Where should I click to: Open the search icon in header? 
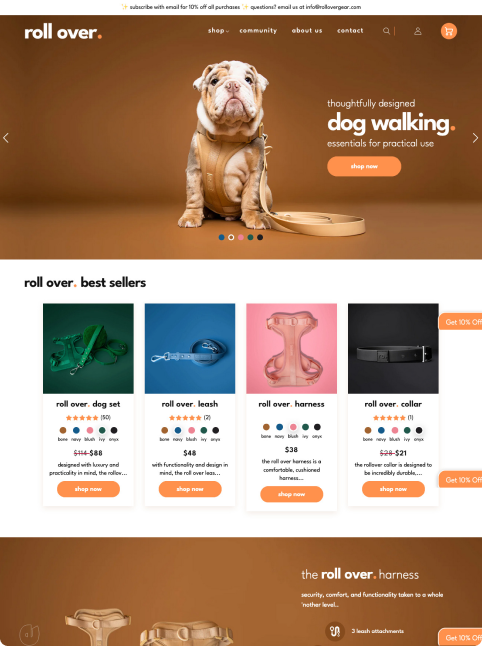[386, 31]
